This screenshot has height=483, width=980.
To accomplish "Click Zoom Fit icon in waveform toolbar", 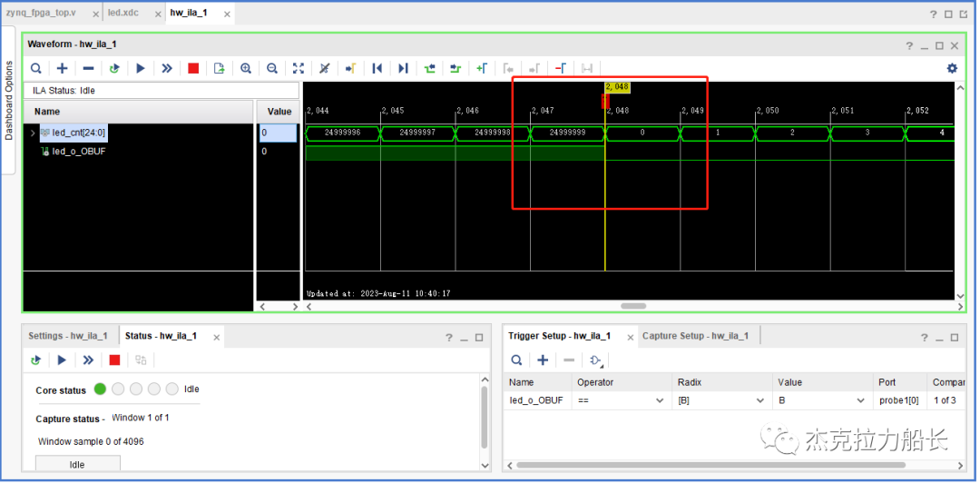I will [x=299, y=68].
